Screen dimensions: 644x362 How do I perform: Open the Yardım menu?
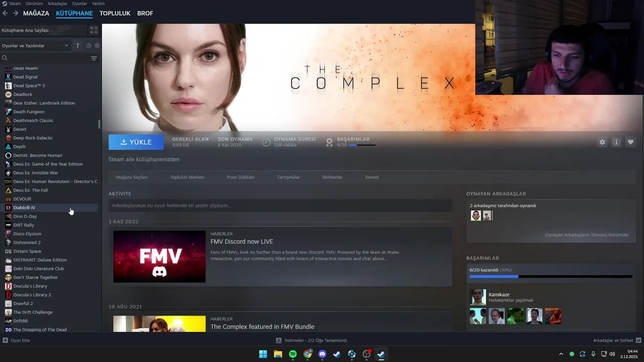coord(98,4)
